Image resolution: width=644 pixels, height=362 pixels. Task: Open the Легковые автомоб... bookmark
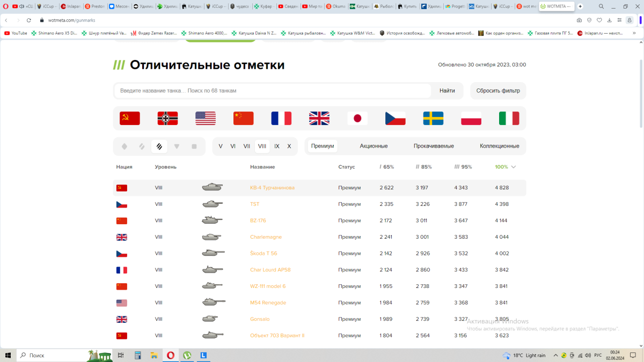click(451, 33)
